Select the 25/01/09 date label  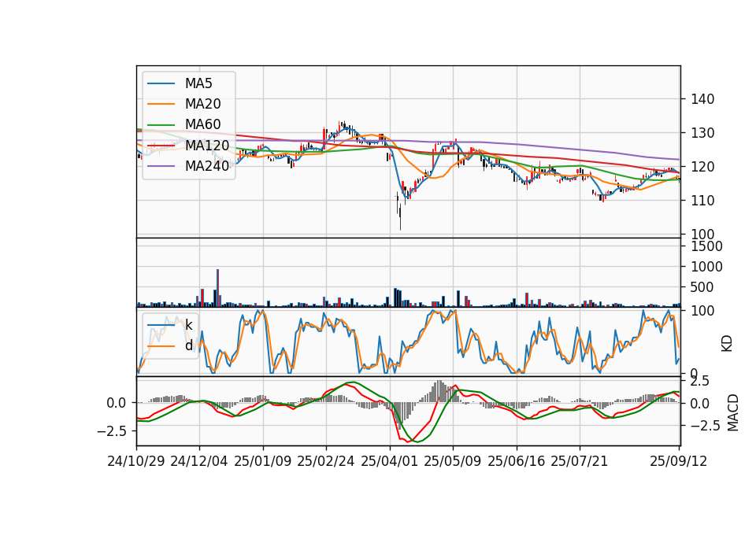(263, 461)
